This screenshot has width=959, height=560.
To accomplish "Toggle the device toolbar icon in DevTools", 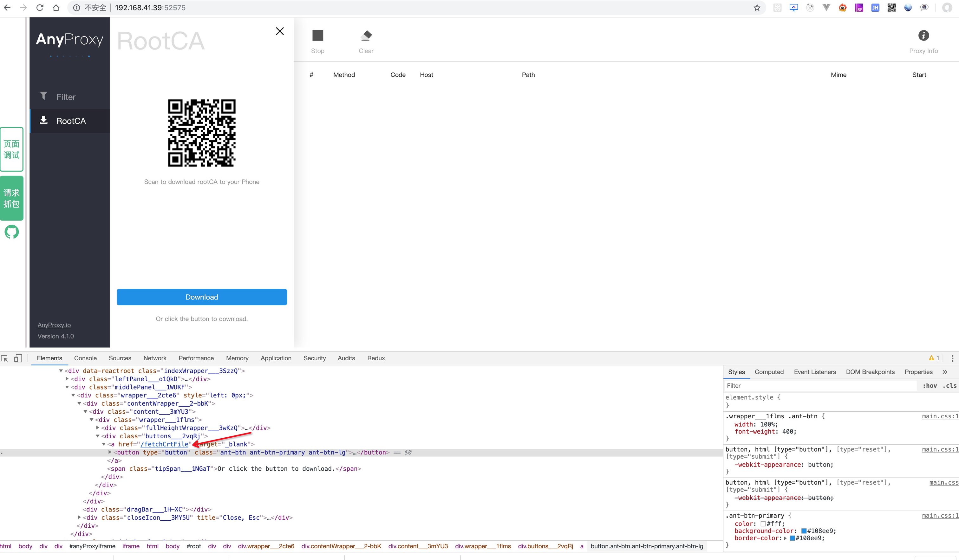I will point(18,358).
